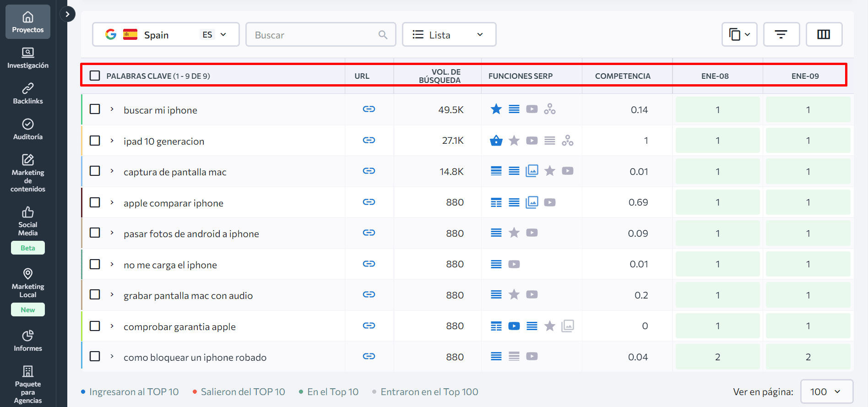Expand the buscar mi iphone row
Image resolution: width=868 pixels, height=407 pixels.
[x=112, y=109]
